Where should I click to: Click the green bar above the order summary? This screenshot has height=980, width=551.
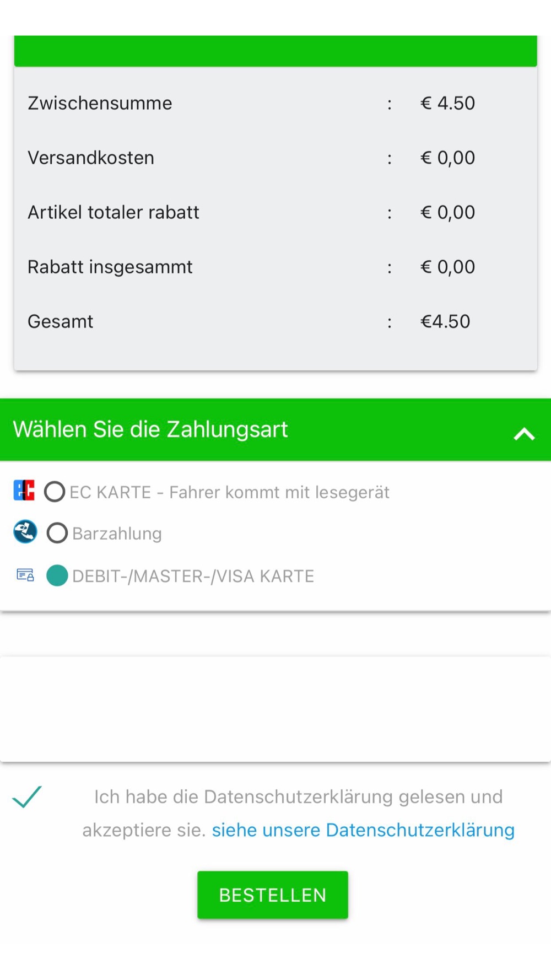coord(275,51)
